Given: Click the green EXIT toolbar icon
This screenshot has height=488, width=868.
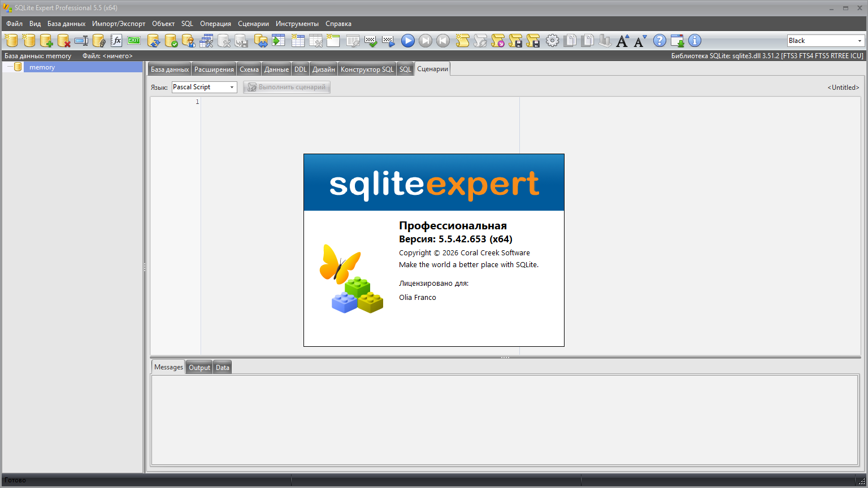Looking at the screenshot, I should point(134,41).
